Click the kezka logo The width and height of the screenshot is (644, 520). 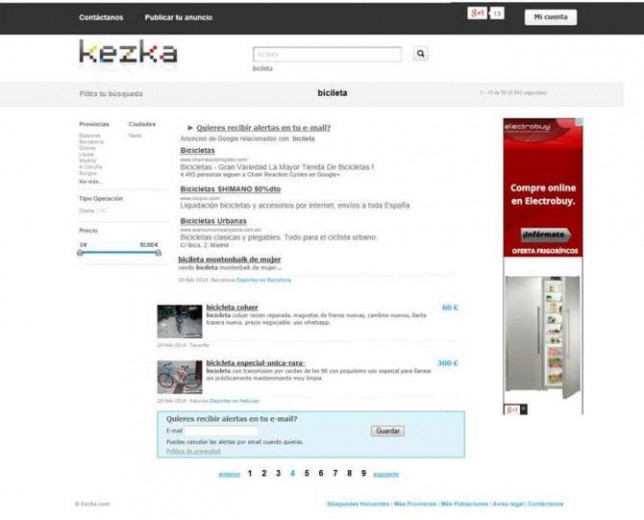(x=128, y=53)
